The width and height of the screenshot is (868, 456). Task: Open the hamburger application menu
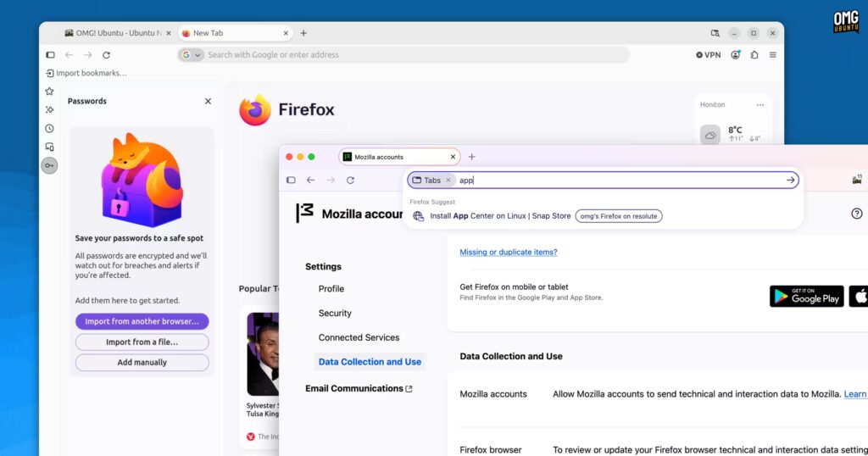click(x=773, y=55)
